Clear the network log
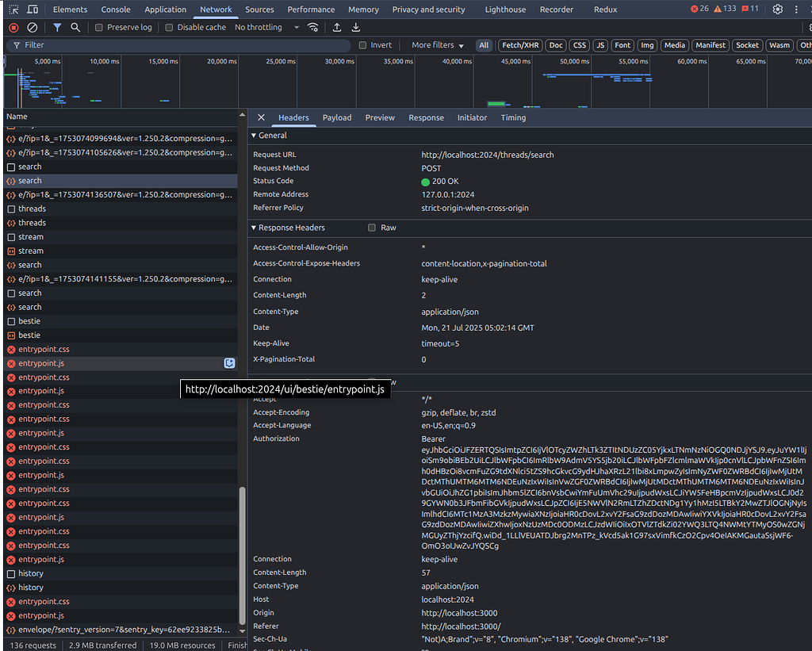 click(33, 27)
